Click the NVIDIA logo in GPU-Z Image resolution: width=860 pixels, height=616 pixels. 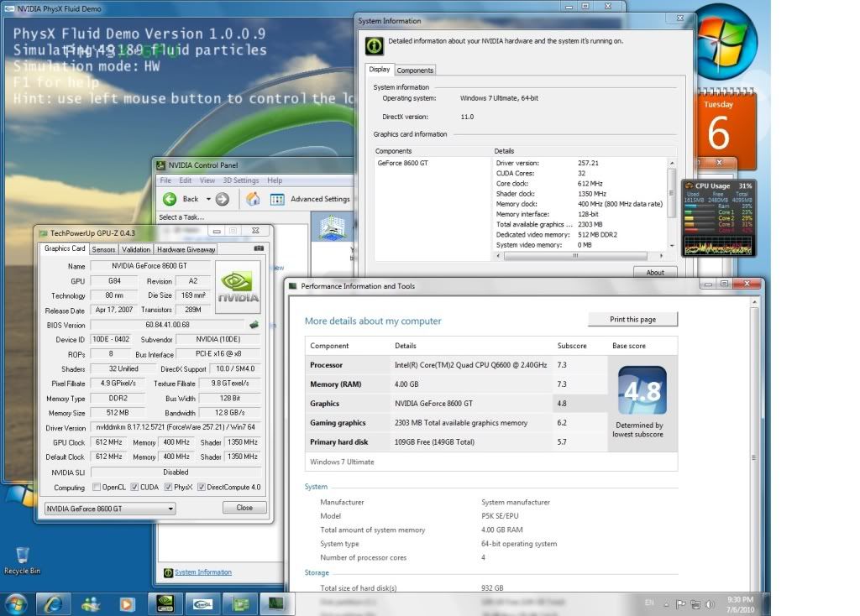pyautogui.click(x=239, y=285)
